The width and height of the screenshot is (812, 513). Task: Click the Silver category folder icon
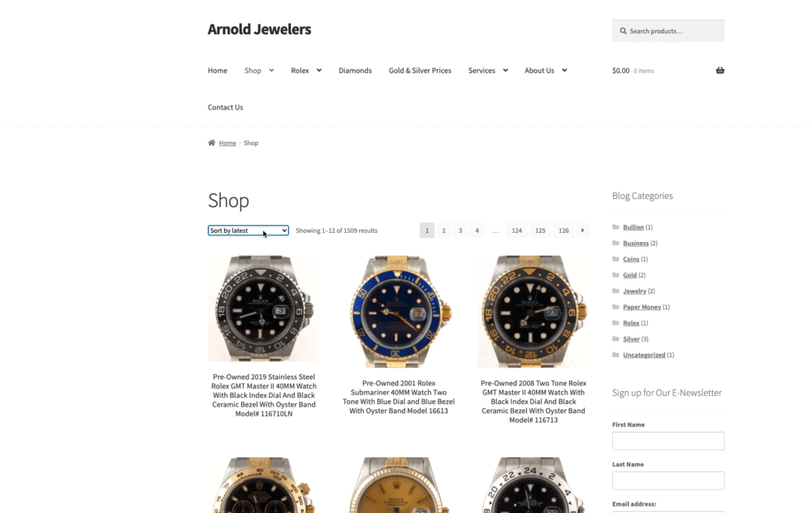point(615,338)
